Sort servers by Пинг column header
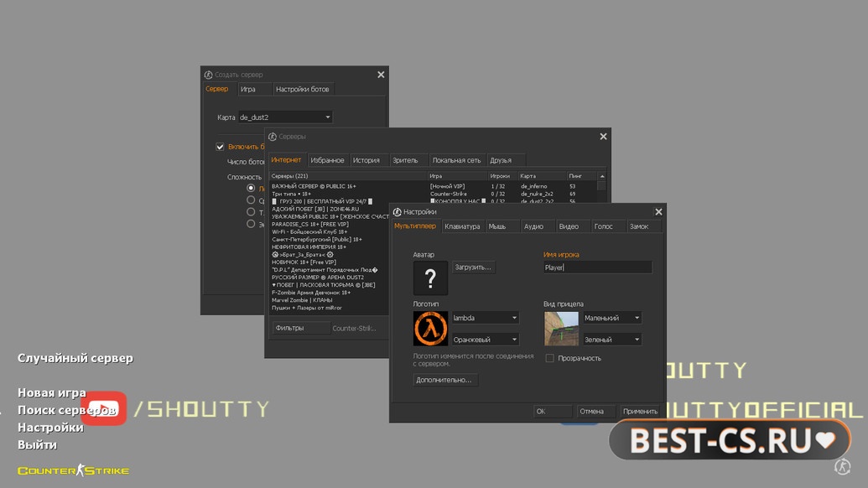Image resolution: width=868 pixels, height=488 pixels. click(581, 176)
